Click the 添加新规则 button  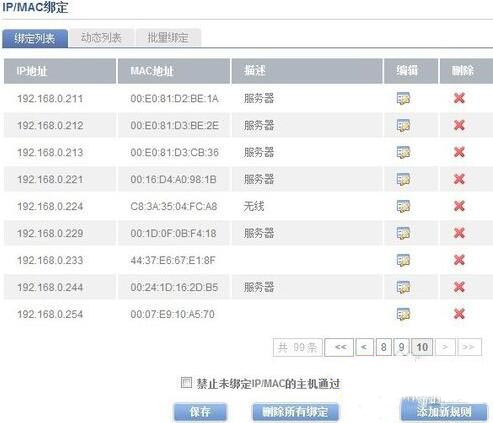(444, 412)
